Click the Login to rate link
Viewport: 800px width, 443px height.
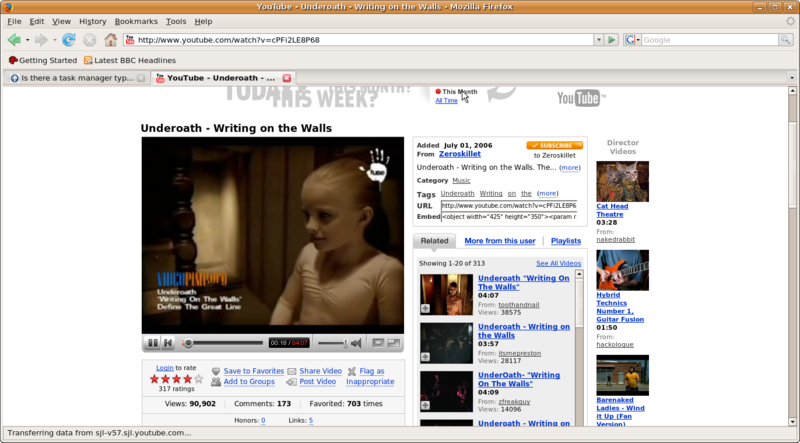click(165, 367)
